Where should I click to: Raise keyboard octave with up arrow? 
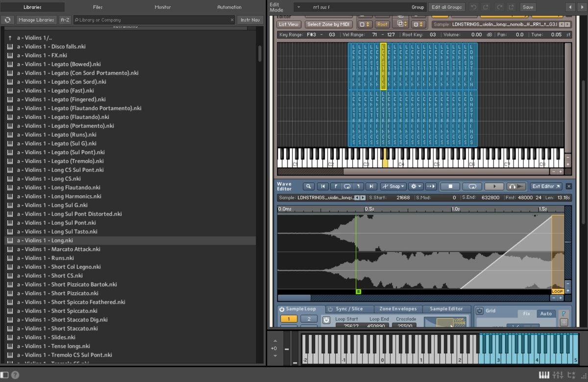275,341
